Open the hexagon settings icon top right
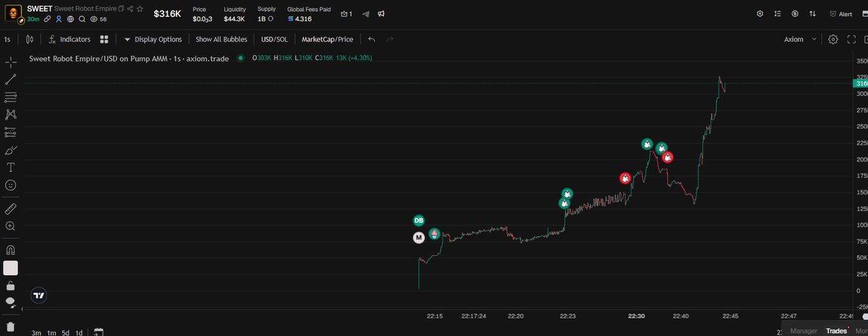 tap(759, 14)
